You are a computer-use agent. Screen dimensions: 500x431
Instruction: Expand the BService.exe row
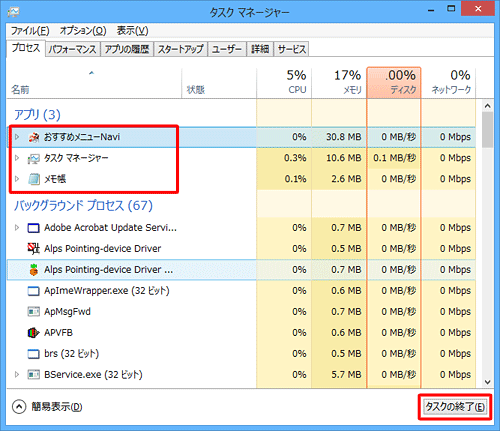click(17, 375)
